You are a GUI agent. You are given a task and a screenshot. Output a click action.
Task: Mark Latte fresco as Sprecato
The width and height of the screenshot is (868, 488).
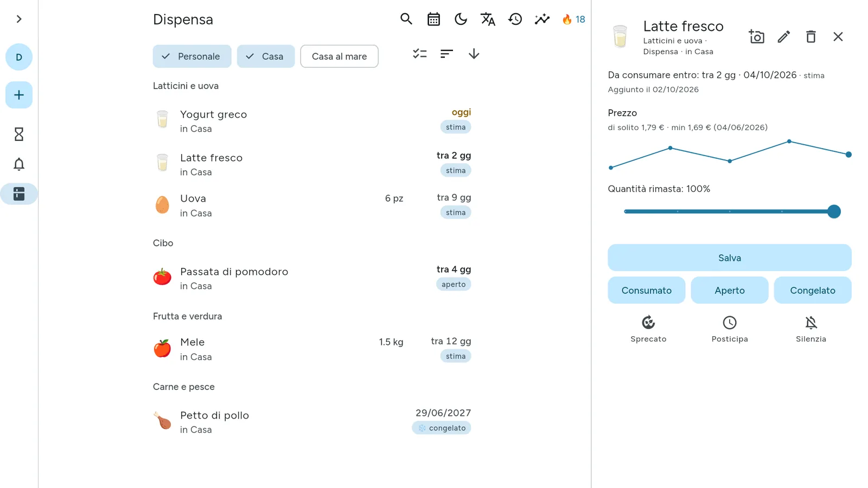click(648, 329)
